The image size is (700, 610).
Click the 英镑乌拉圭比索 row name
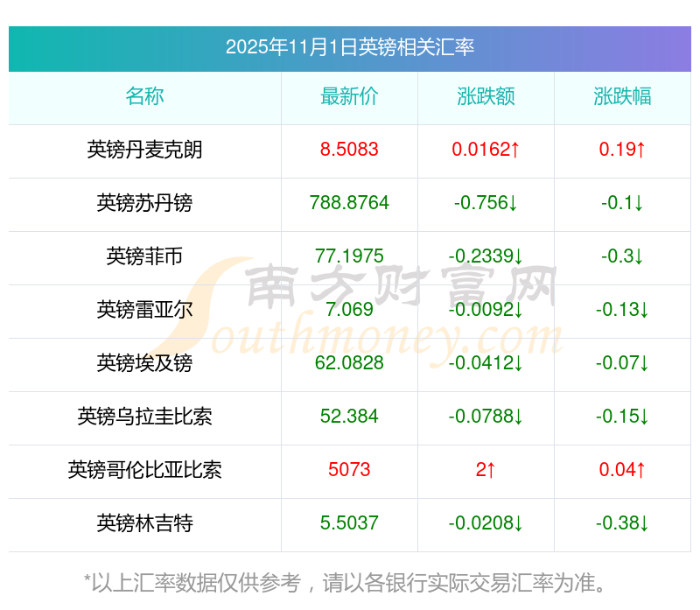pyautogui.click(x=144, y=417)
